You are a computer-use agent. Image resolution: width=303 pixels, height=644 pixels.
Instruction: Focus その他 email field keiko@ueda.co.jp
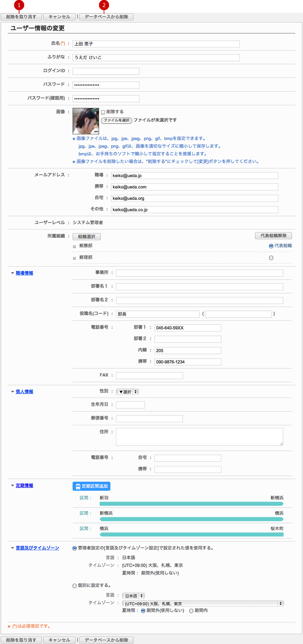[194, 209]
